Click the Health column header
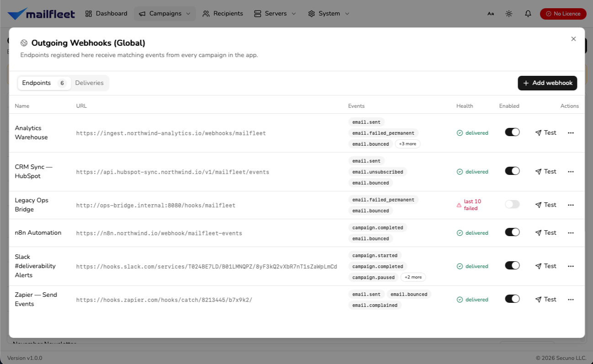This screenshot has width=593, height=364. click(465, 106)
